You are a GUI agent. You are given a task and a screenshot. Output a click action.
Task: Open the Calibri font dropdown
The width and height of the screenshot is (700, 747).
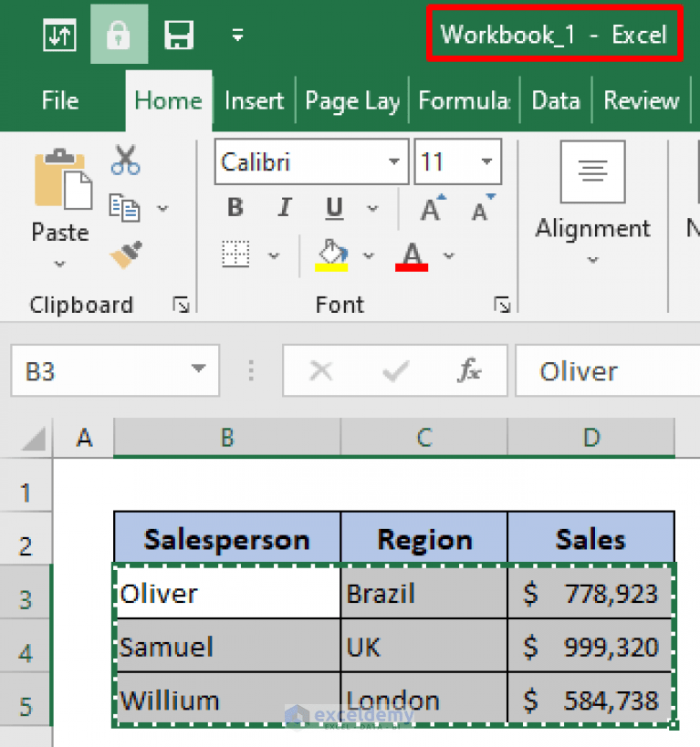point(396,161)
